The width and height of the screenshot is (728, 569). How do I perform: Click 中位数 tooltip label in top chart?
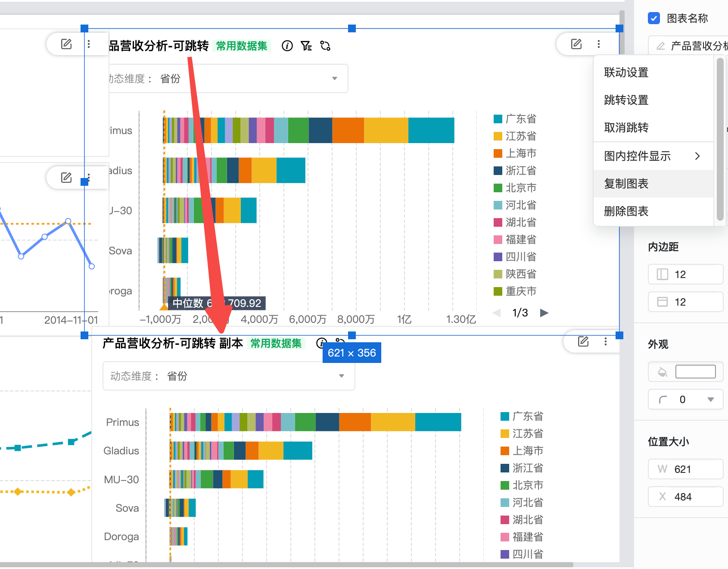[217, 303]
